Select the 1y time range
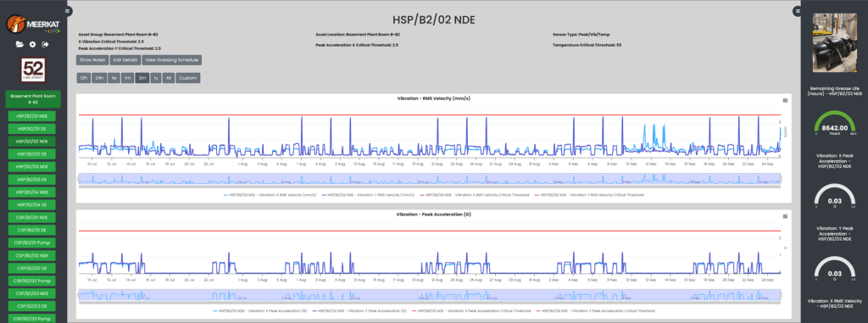This screenshot has height=323, width=868. (x=156, y=78)
